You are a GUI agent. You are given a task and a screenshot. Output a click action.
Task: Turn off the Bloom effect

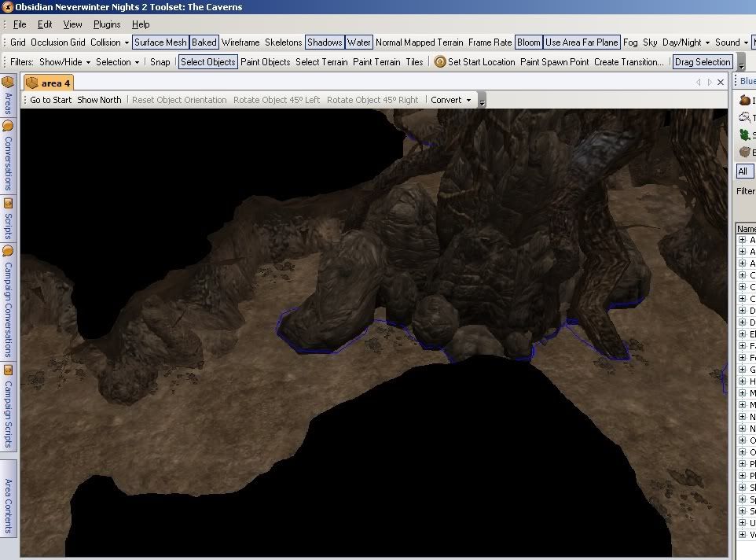[529, 42]
